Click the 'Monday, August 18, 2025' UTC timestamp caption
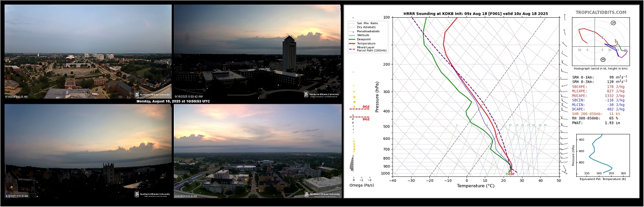 click(173, 102)
